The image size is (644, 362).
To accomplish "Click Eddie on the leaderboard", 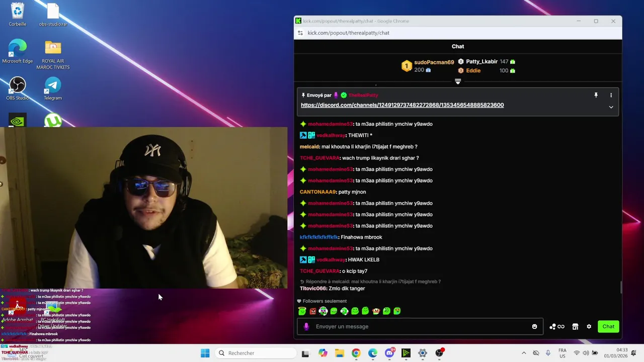I will point(473,70).
